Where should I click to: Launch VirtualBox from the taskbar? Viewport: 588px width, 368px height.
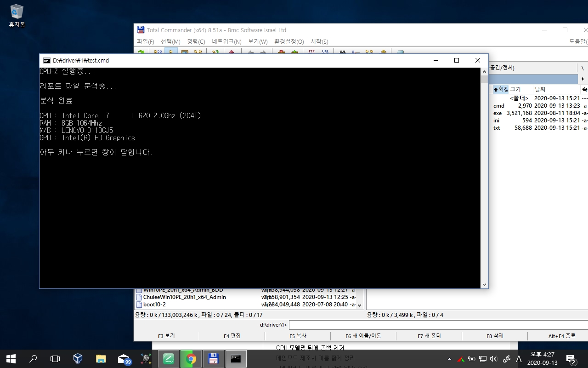pos(78,359)
